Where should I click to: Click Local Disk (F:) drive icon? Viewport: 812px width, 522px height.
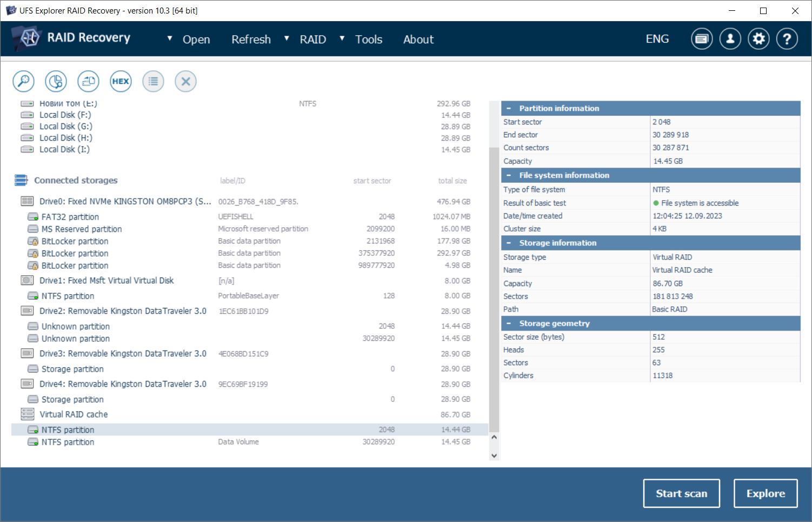pyautogui.click(x=27, y=115)
